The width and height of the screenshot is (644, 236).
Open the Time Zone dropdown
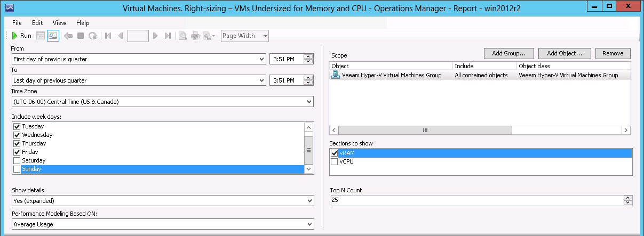163,101
